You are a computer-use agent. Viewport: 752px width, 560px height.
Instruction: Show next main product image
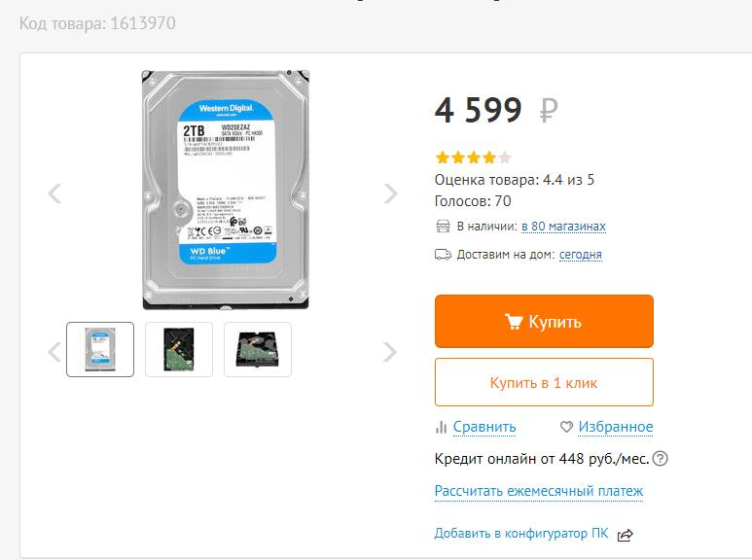click(x=391, y=193)
